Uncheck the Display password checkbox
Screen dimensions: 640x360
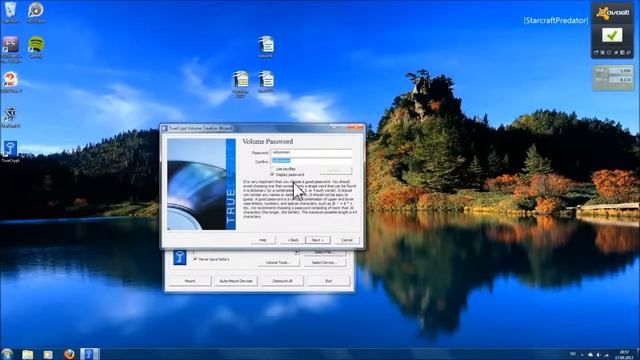point(273,174)
